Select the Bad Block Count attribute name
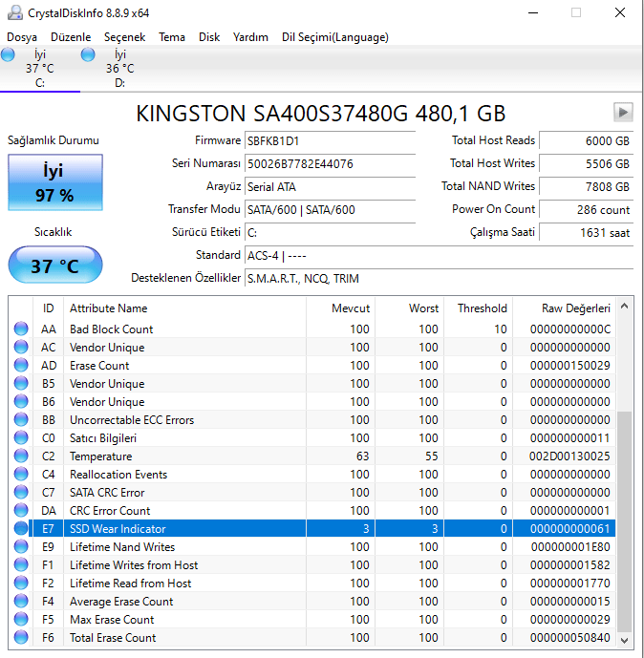This screenshot has height=658, width=644. tap(111, 329)
